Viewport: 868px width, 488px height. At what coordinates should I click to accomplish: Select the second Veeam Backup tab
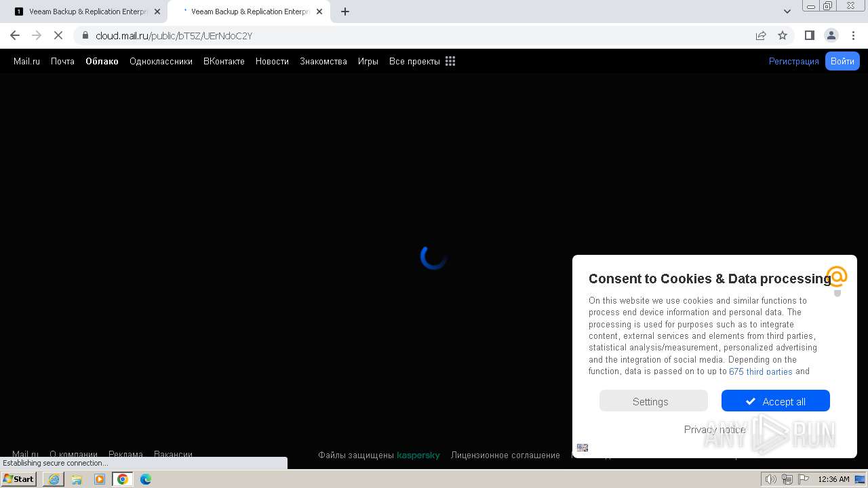[248, 12]
